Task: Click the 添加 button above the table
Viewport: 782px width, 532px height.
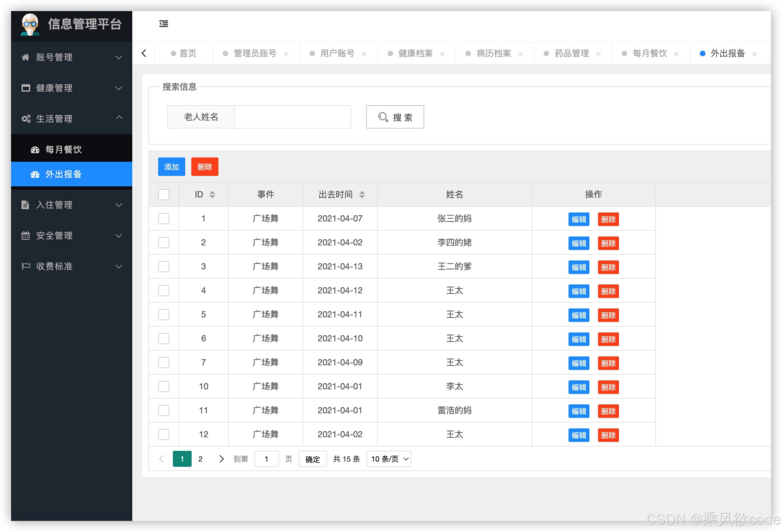Action: (x=171, y=166)
